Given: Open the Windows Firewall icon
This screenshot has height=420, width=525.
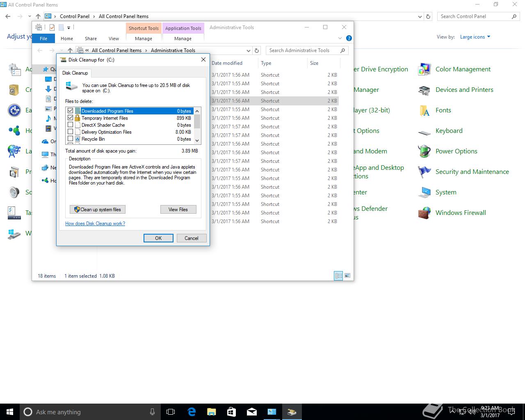Looking at the screenshot, I should click(425, 213).
